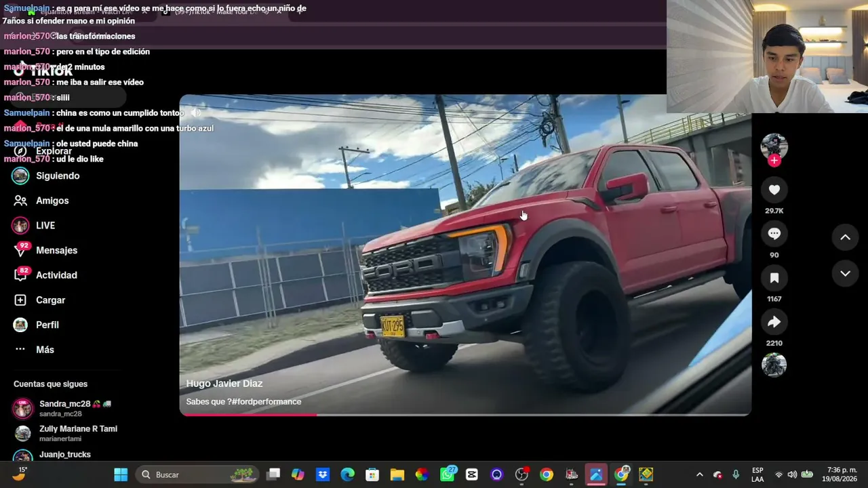Open the Windows Start menu

point(121,474)
